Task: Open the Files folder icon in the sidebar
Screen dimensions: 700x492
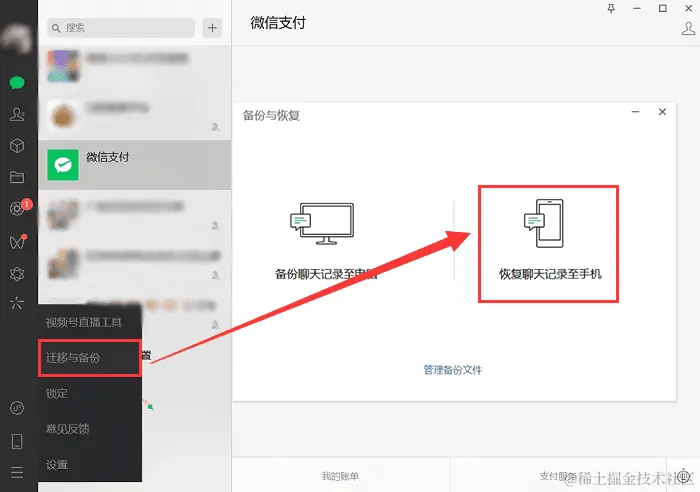Action: pyautogui.click(x=17, y=177)
